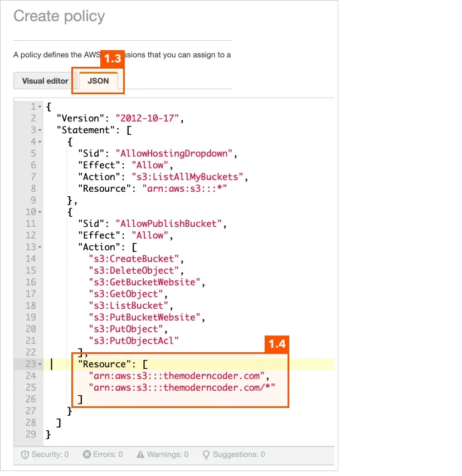Select the JSON tab

98,81
